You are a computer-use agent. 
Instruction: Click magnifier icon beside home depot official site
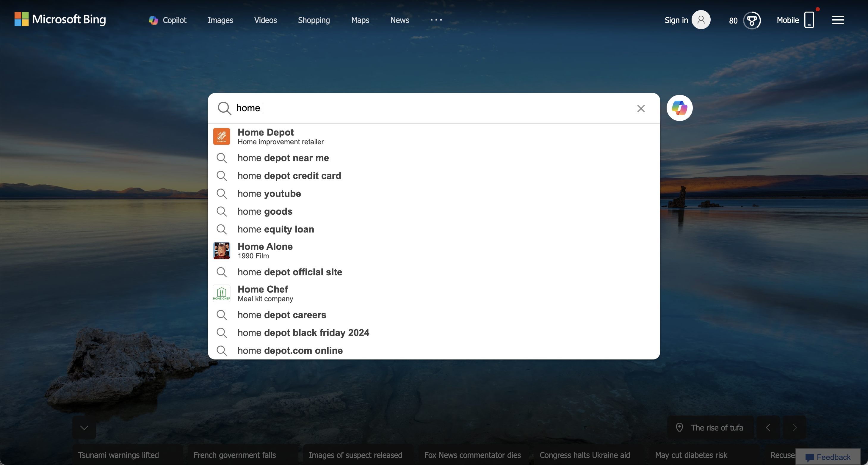[221, 272]
